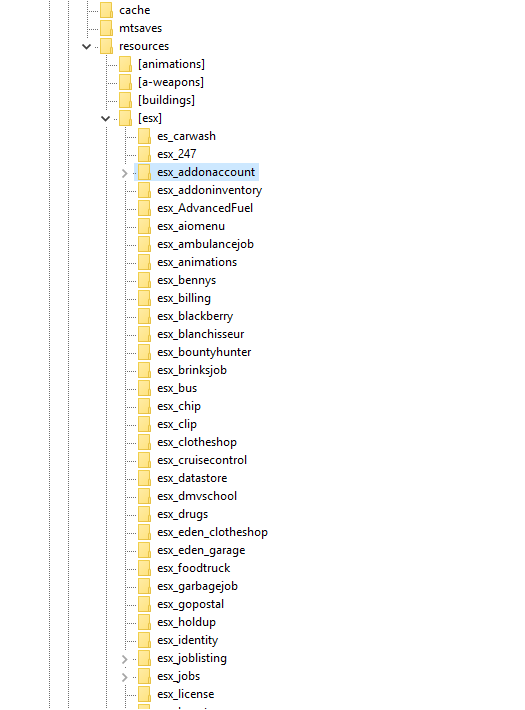Image resolution: width=525 pixels, height=710 pixels.
Task: Collapse the [esx] folder chevron
Action: tap(106, 119)
